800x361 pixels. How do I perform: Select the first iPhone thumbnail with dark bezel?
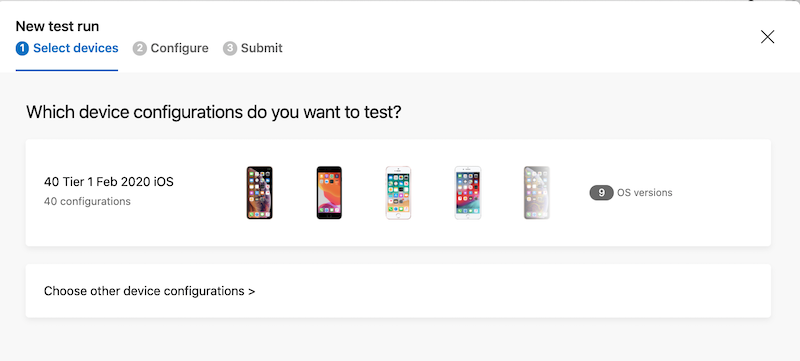tap(260, 193)
